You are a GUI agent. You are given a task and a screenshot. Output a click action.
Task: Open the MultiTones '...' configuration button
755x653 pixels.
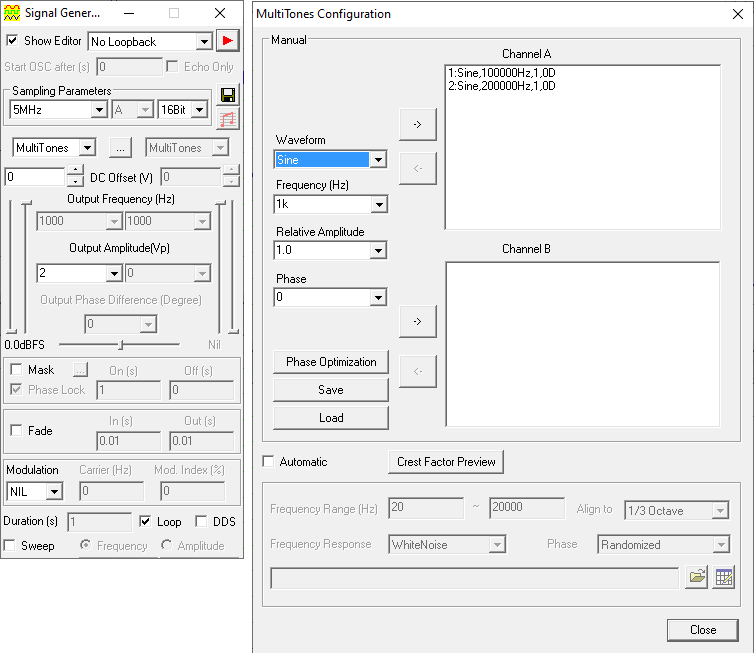[x=120, y=148]
